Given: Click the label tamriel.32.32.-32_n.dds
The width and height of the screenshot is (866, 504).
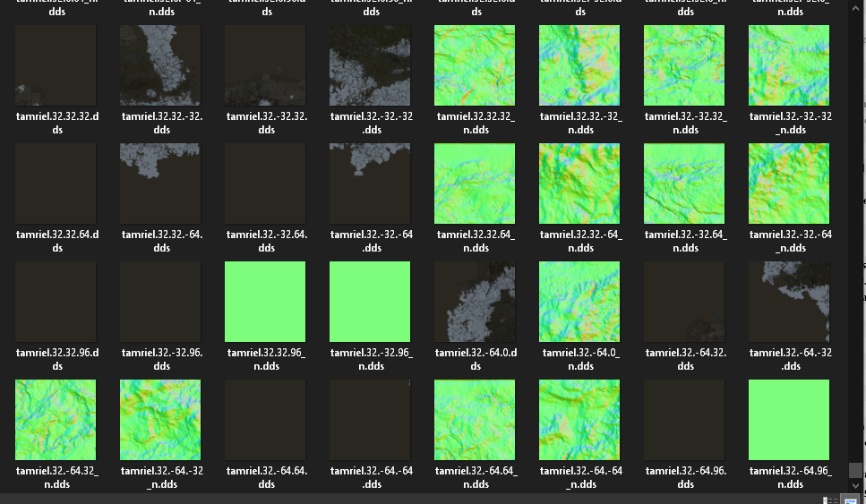Looking at the screenshot, I should pos(580,124).
